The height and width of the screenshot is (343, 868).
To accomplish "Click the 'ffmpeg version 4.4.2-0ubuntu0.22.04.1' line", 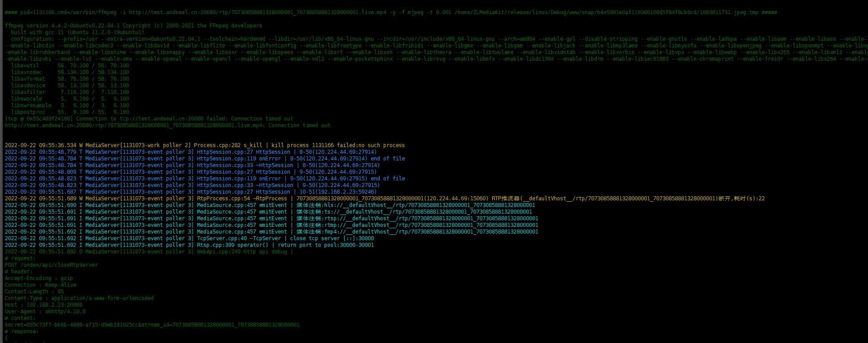I will (133, 26).
